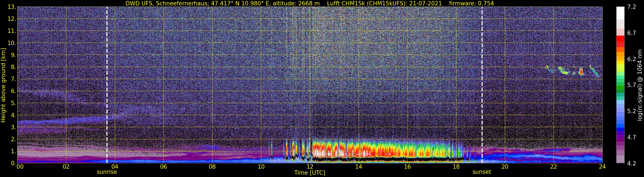Click the height axis tick label 6
The image size is (644, 177).
pyautogui.click(x=13, y=91)
